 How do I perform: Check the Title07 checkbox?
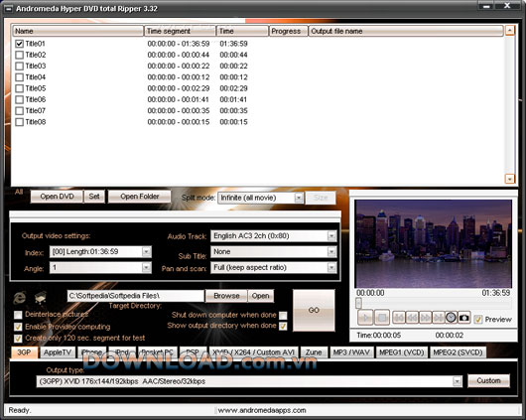tap(19, 111)
